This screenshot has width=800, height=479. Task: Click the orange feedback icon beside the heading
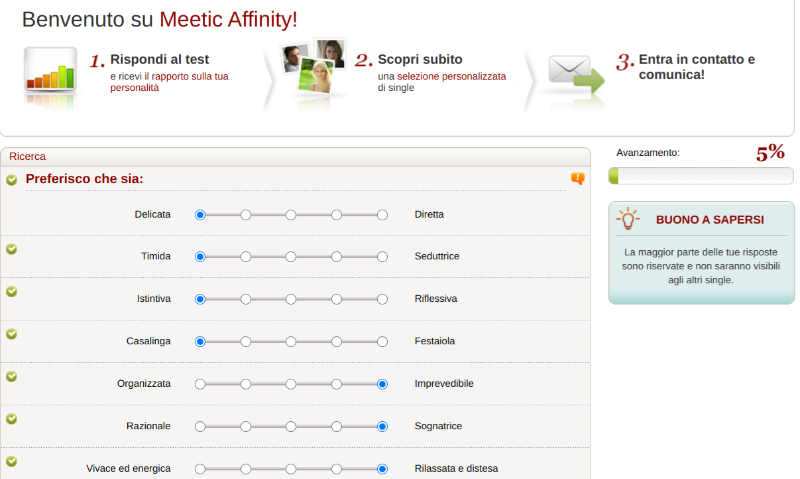point(577,179)
